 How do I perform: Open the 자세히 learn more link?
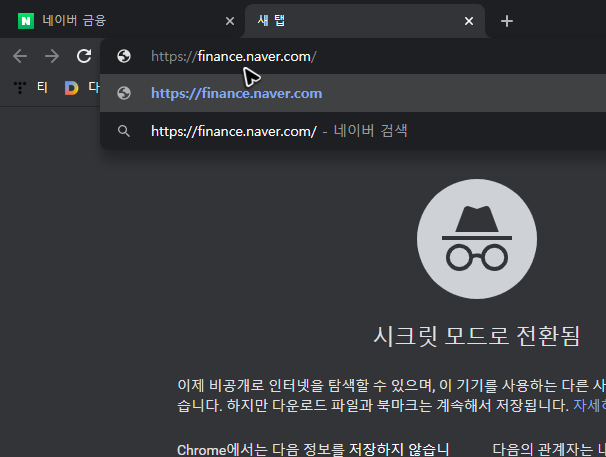tap(589, 405)
